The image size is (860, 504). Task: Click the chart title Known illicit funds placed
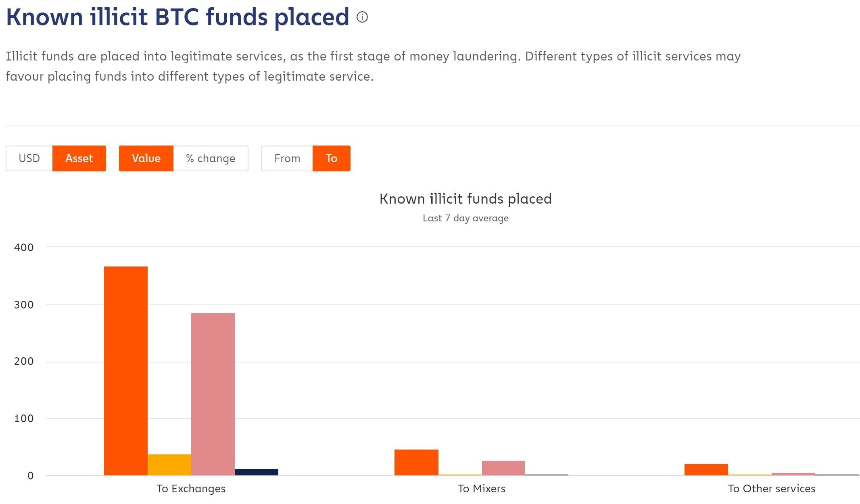point(465,199)
